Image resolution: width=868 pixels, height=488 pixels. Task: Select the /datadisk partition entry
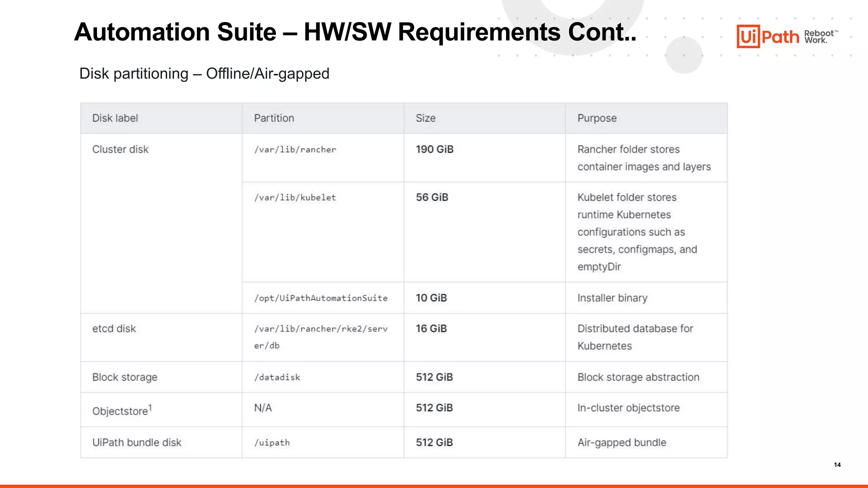(277, 377)
